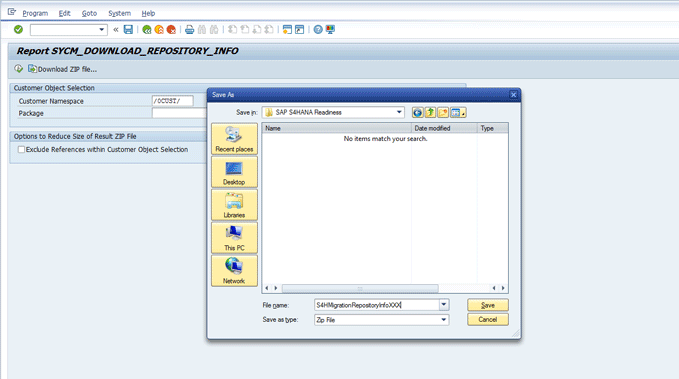679x379 pixels.
Task: Click the Save diskette toolbar icon
Action: pos(128,29)
